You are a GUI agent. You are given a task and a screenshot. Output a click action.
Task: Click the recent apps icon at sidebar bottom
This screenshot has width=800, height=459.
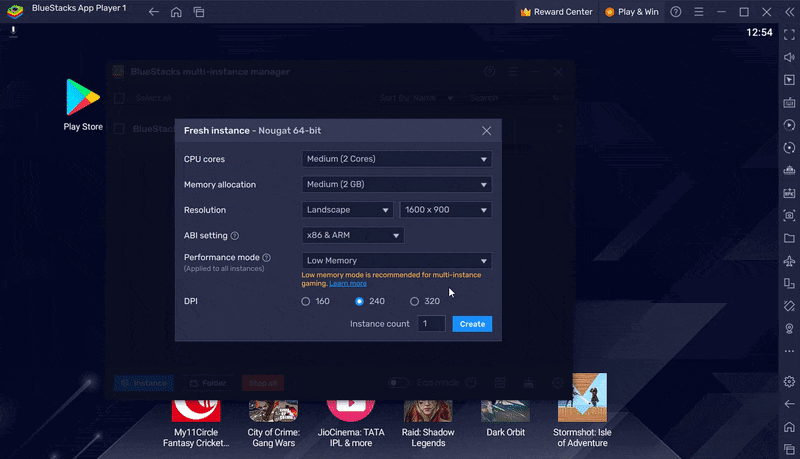point(789,449)
